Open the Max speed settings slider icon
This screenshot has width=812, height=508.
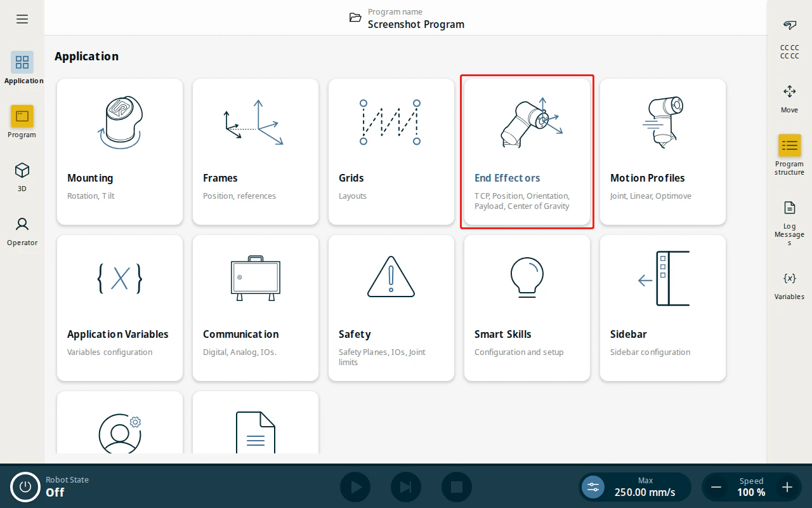[x=593, y=487]
